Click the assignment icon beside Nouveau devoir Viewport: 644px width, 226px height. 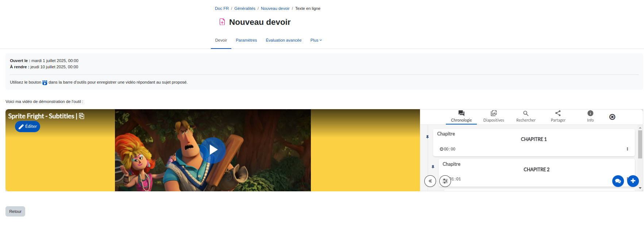[x=222, y=22]
